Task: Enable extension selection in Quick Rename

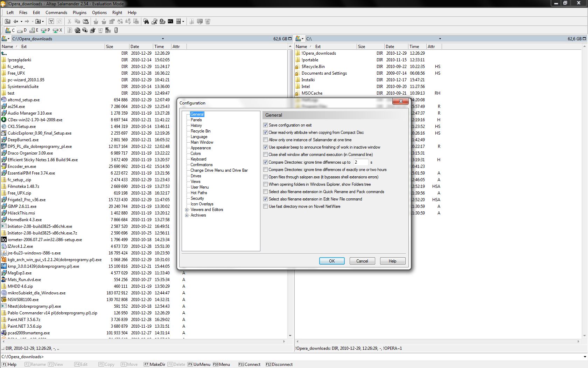Action: (265, 192)
